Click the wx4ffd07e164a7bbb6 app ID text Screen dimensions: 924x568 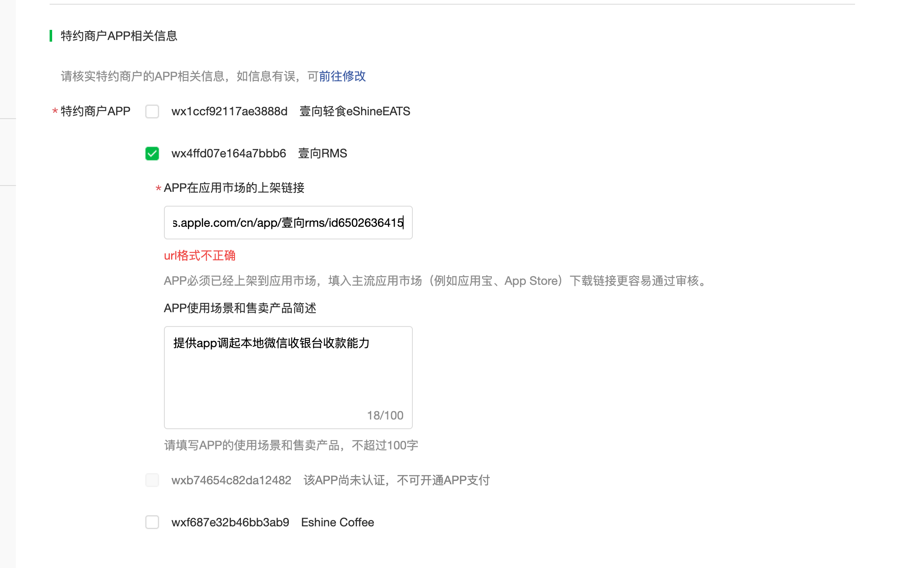click(229, 154)
